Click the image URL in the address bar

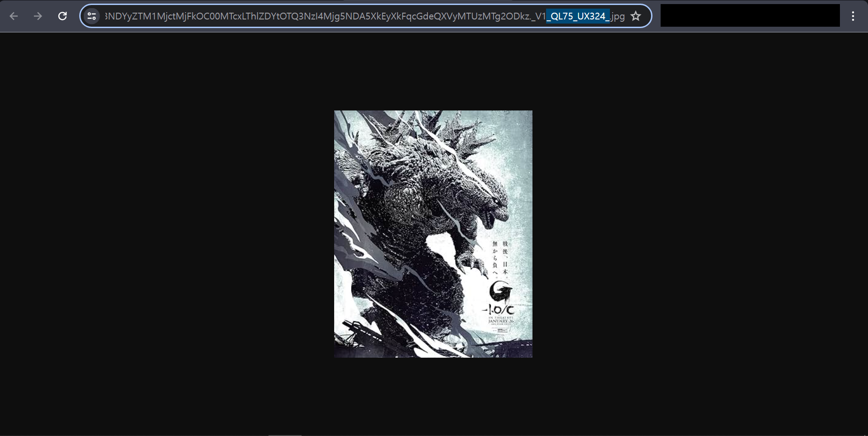click(x=364, y=16)
